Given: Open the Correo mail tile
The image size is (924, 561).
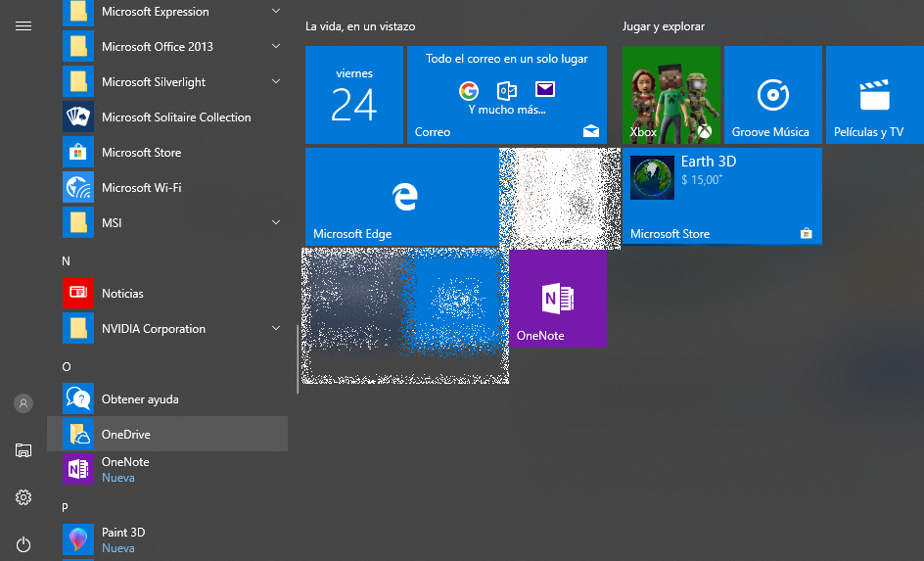Looking at the screenshot, I should 507,95.
